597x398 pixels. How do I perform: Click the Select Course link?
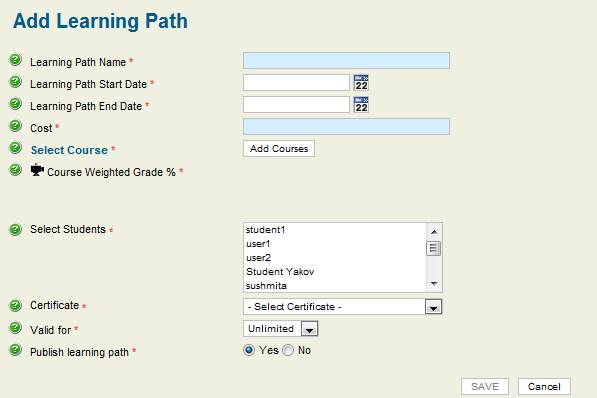[69, 150]
